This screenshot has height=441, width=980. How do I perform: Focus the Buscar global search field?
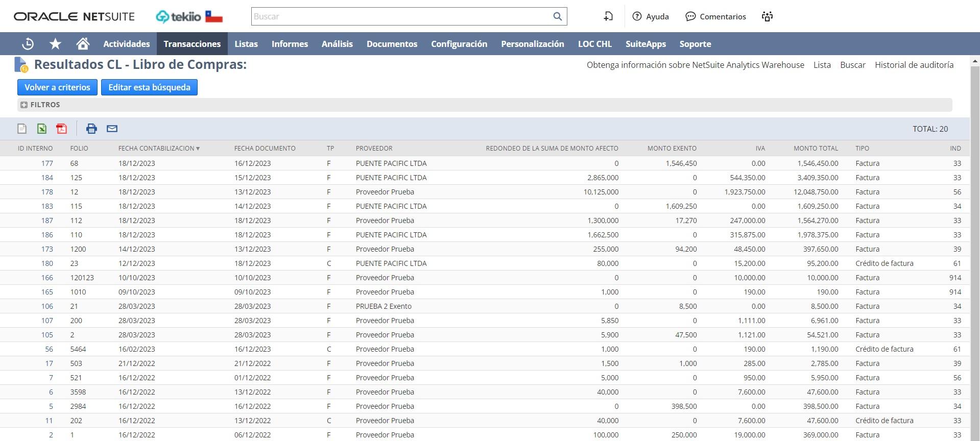(x=401, y=16)
